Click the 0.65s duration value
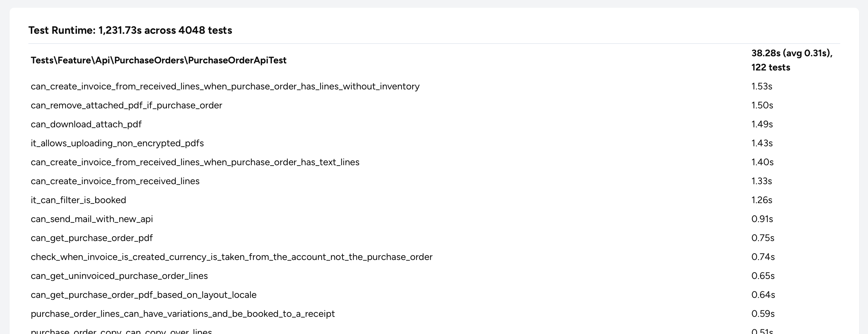The width and height of the screenshot is (868, 334). (763, 275)
